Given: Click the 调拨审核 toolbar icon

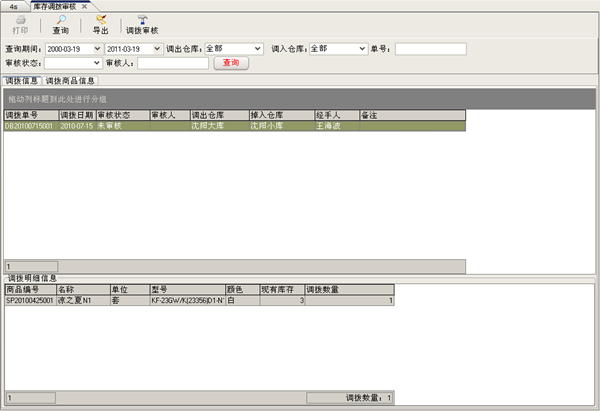Looking at the screenshot, I should click(x=142, y=24).
